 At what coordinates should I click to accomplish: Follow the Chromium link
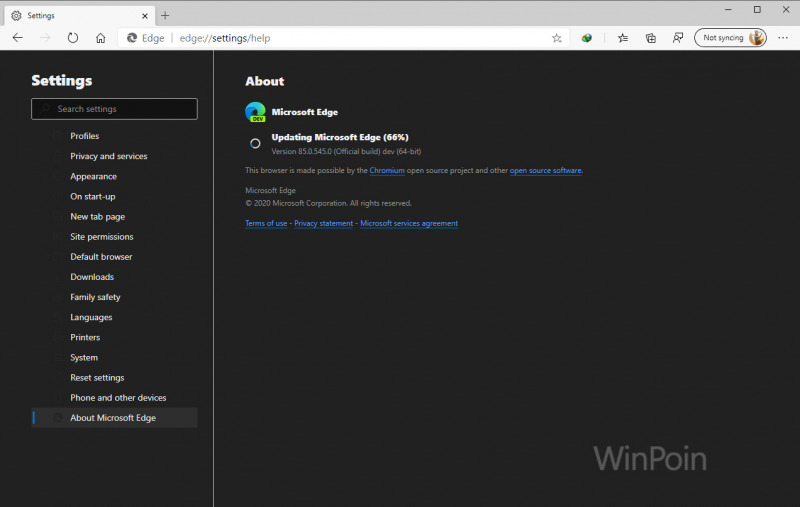387,170
